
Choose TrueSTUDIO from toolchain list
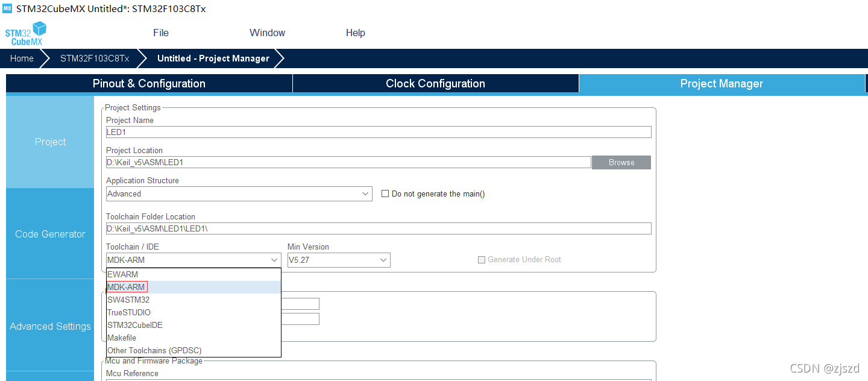[193, 312]
